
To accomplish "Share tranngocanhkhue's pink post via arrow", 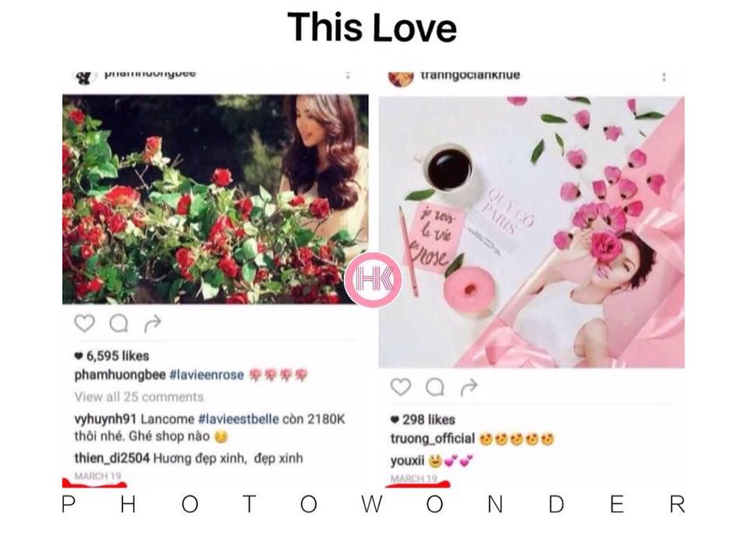I will [468, 387].
